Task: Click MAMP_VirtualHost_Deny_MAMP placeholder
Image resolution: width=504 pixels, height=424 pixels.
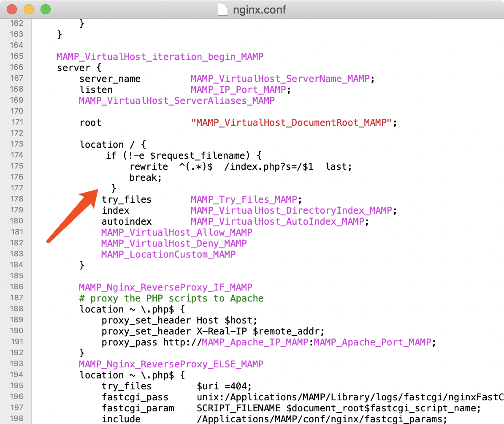Action: [x=174, y=243]
